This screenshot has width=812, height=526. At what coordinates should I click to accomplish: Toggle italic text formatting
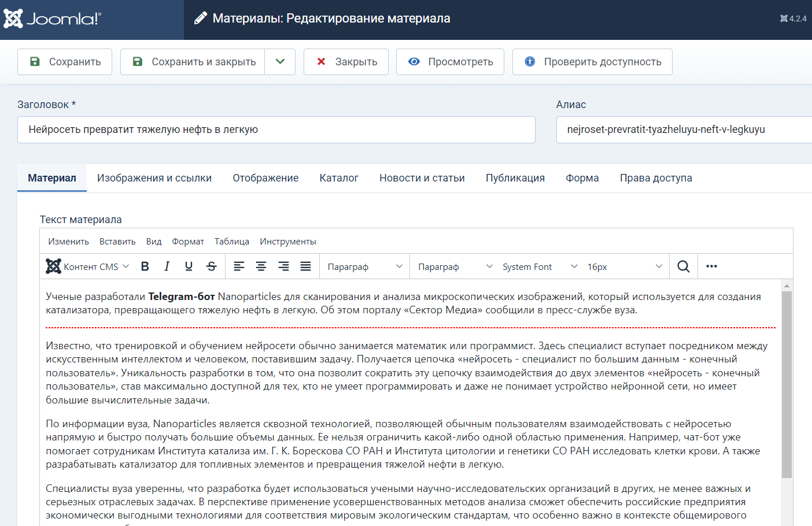[x=167, y=266]
